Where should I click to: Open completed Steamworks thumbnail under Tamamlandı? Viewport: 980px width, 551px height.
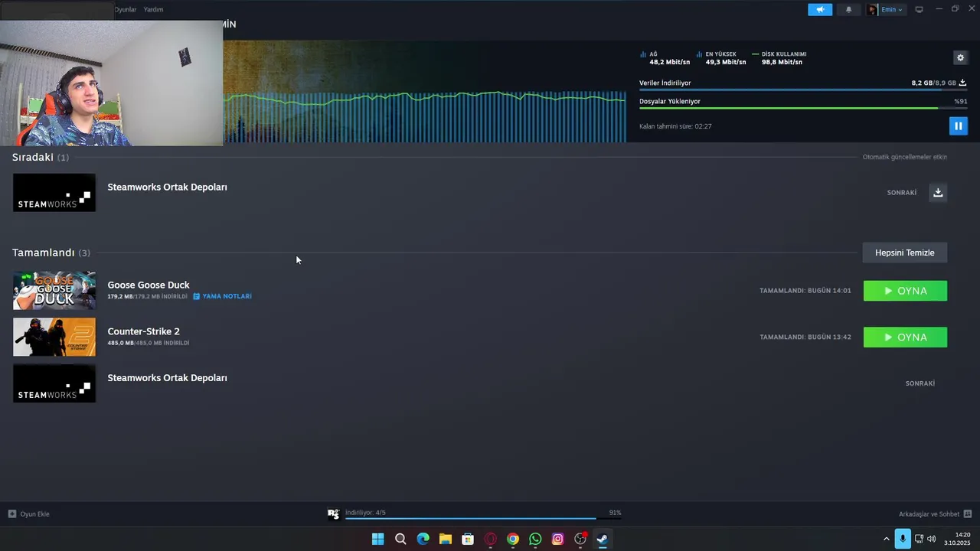[54, 383]
